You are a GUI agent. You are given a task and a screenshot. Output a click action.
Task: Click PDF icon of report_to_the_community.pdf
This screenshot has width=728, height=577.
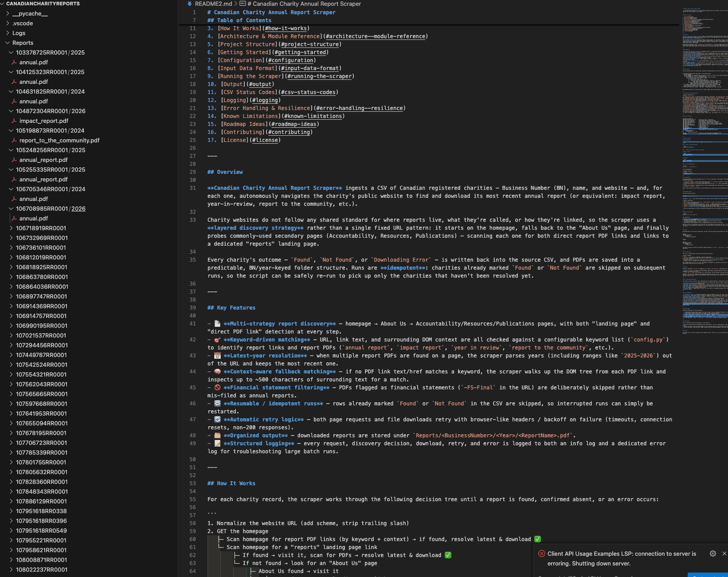click(x=14, y=141)
